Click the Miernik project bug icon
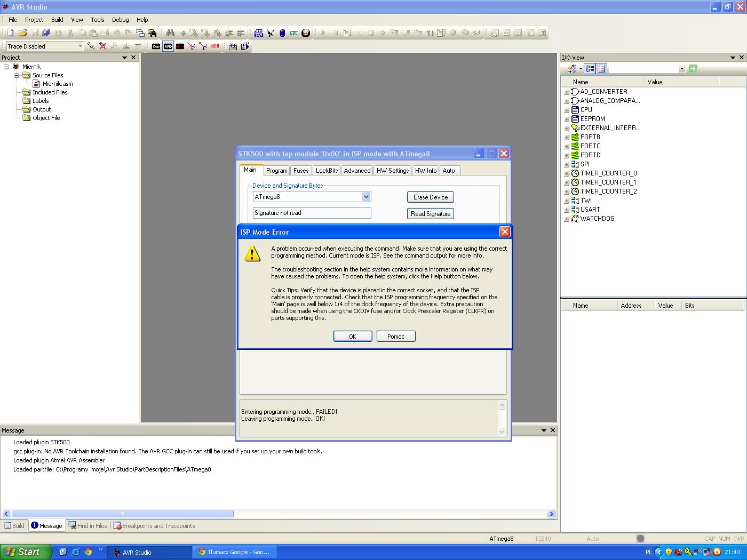This screenshot has width=747, height=560. 16,67
